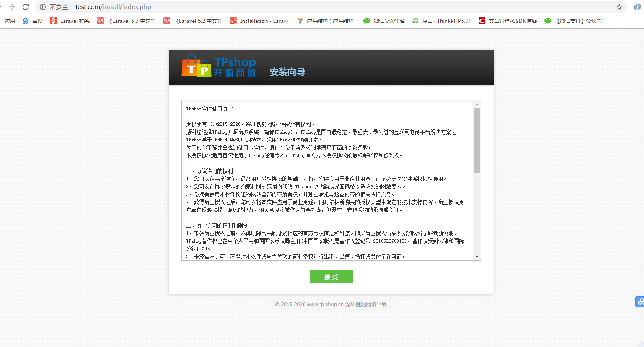Open the 文章管理-CSDN博客 bookmark
Screen dimensions: 644x347
tap(508, 20)
